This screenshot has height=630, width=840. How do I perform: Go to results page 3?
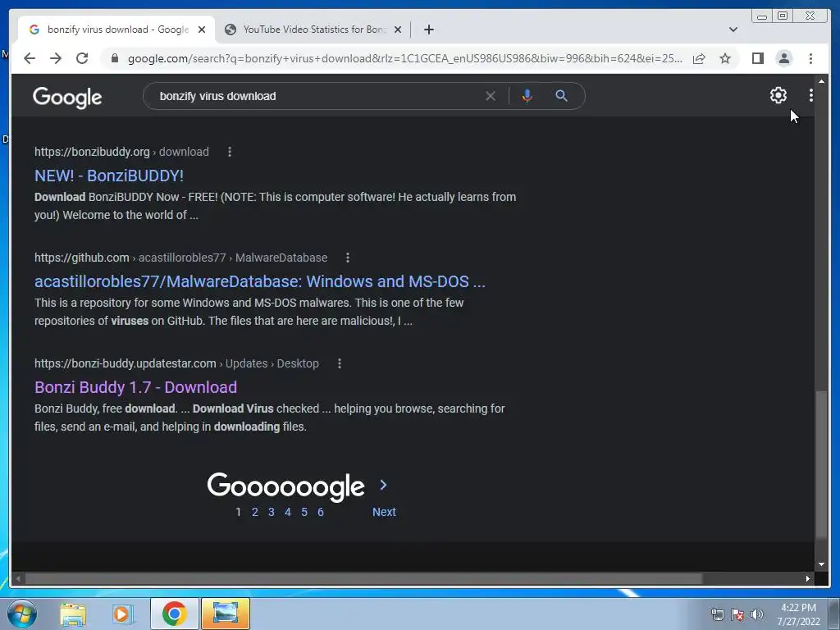(x=271, y=512)
